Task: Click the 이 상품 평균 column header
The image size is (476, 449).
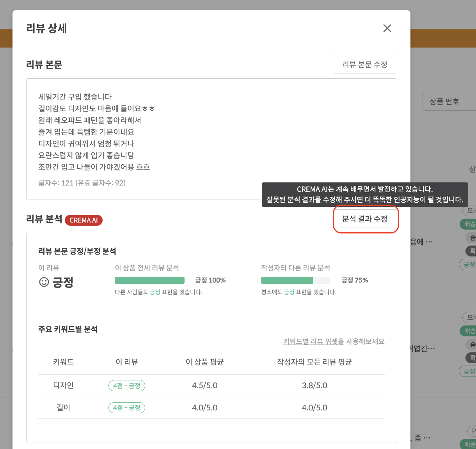Action: click(204, 362)
